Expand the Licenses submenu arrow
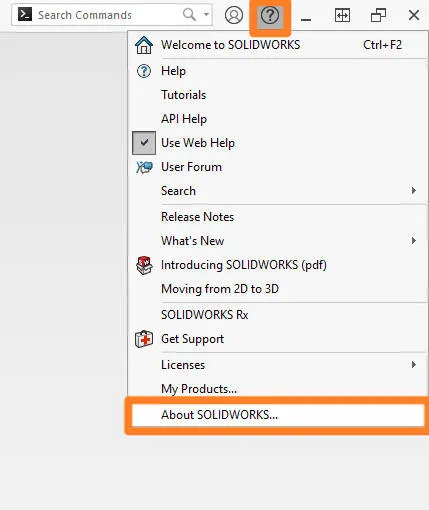The image size is (429, 510). 414,365
